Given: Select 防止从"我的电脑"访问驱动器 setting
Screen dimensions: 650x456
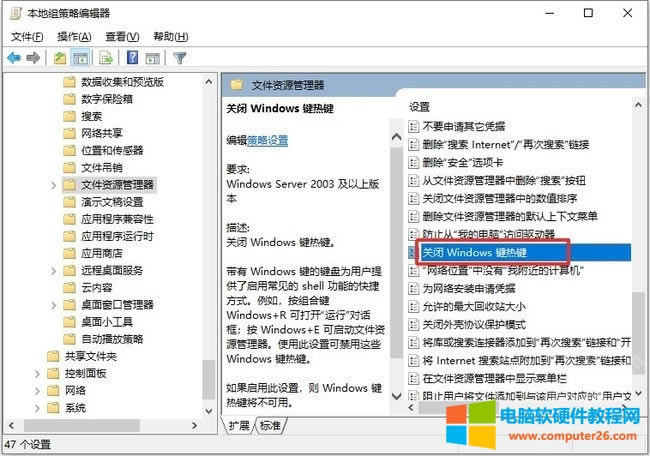Looking at the screenshot, I should click(x=488, y=234).
